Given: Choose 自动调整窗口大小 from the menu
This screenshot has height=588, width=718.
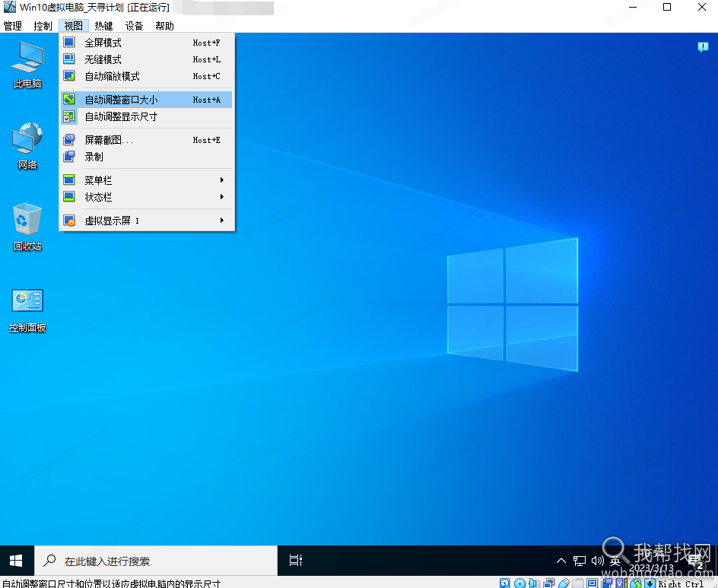Looking at the screenshot, I should click(147, 100).
